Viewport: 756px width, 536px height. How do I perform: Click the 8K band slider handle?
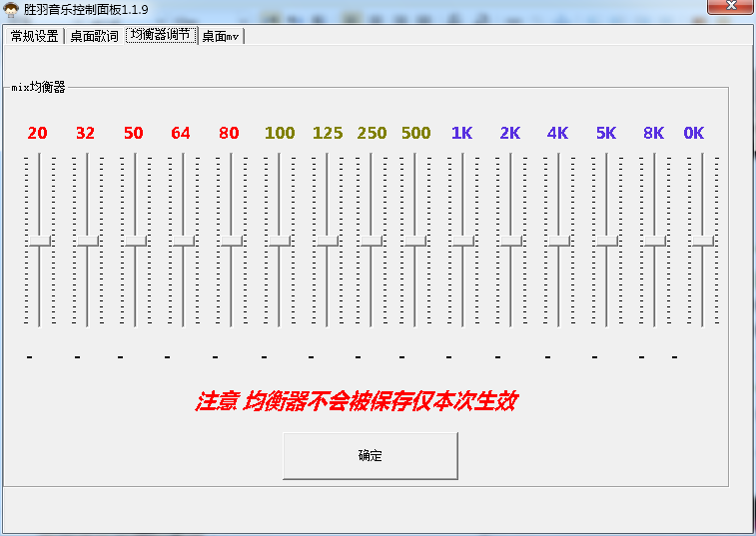point(654,241)
